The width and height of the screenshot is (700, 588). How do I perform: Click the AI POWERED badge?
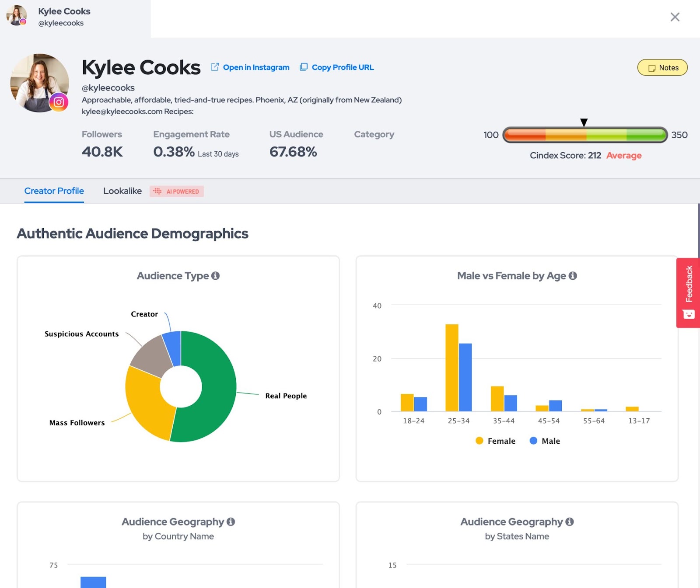tap(177, 191)
